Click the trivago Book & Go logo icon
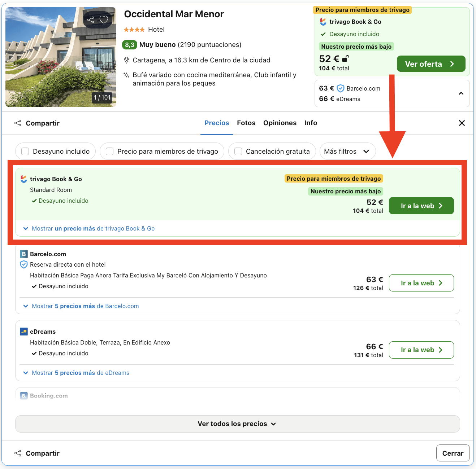 24,179
